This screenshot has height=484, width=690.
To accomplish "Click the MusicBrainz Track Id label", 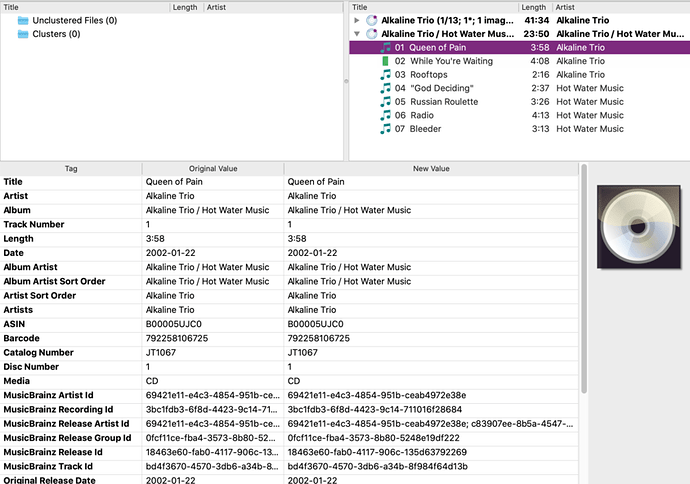I will click(x=48, y=466).
